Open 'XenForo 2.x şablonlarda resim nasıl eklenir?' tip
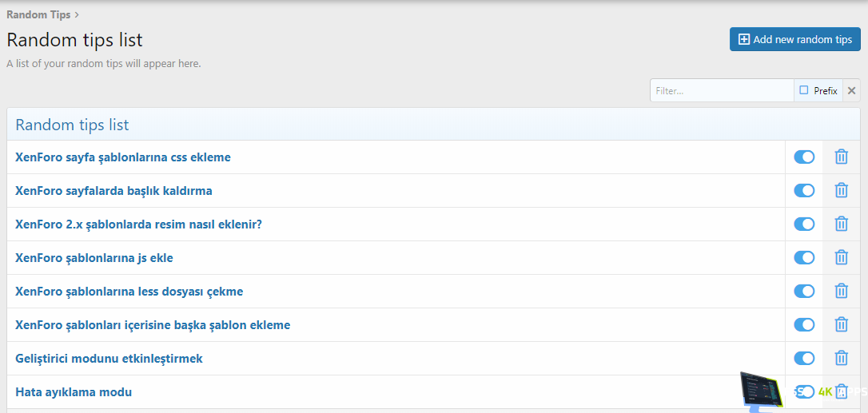This screenshot has height=413, width=868. [138, 224]
